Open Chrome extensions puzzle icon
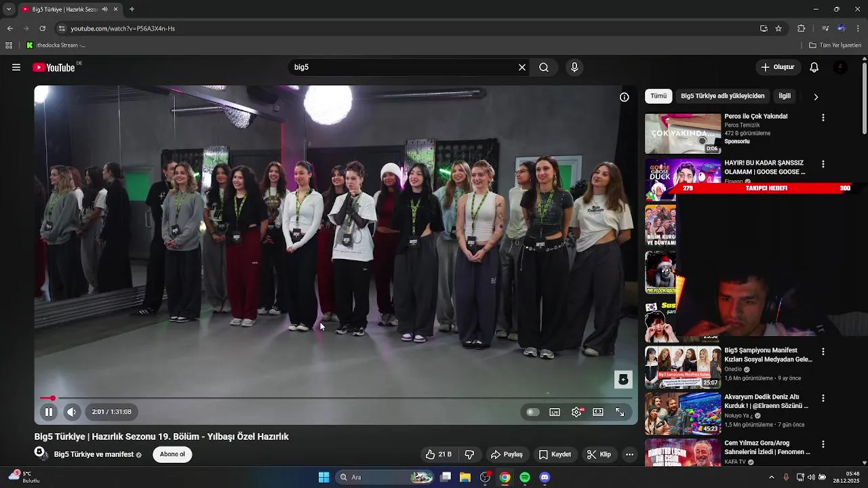 click(x=801, y=28)
